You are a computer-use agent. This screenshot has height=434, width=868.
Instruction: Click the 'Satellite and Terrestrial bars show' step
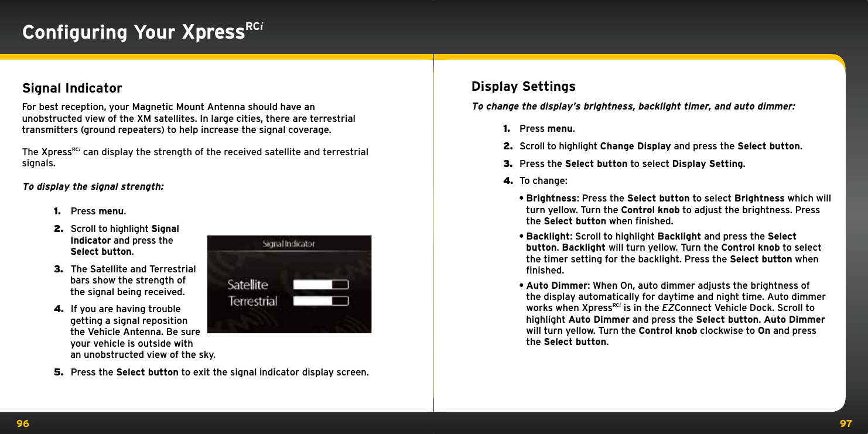(125, 281)
